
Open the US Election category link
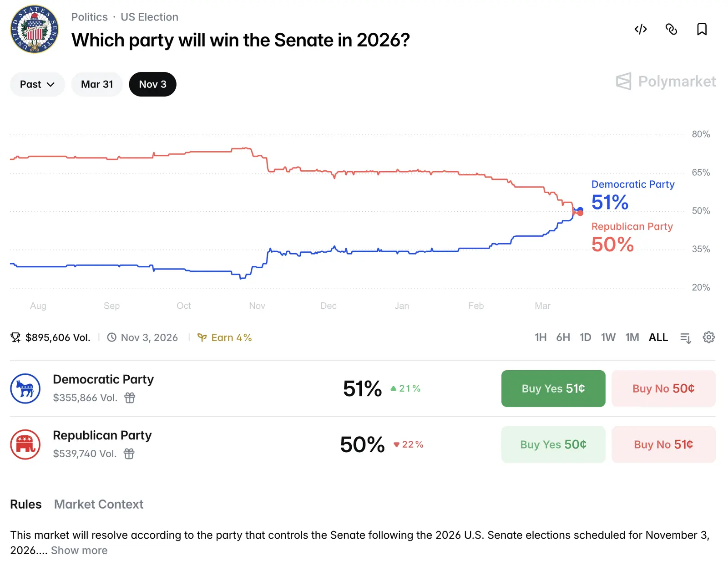149,17
